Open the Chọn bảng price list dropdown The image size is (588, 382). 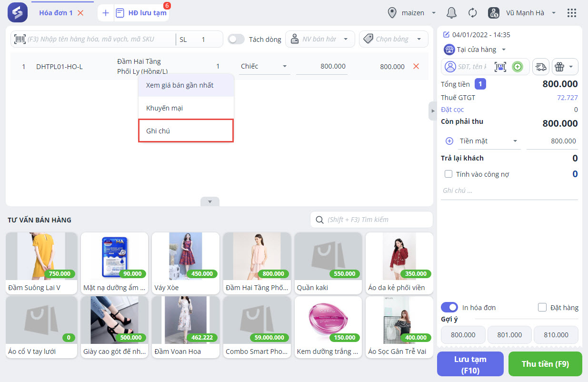click(393, 39)
